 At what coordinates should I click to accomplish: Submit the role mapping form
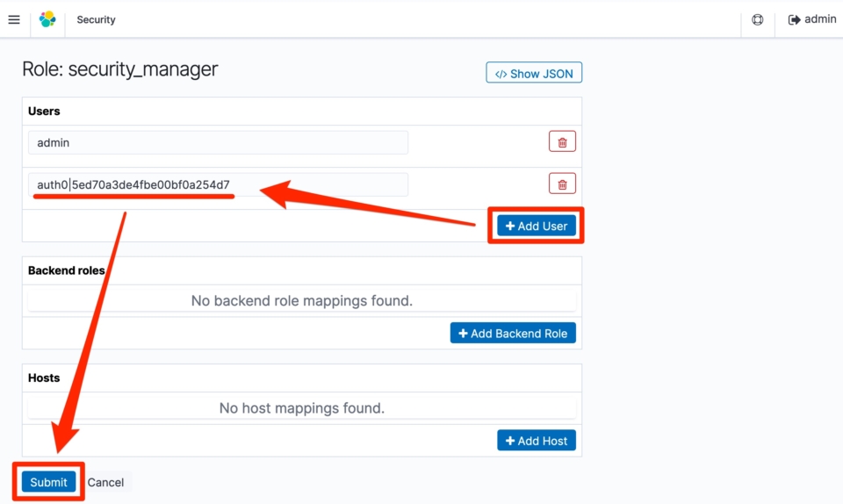coord(48,482)
